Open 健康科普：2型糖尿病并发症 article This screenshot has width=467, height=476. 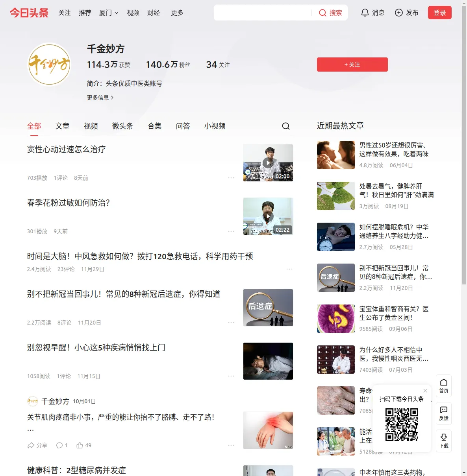[76, 470]
